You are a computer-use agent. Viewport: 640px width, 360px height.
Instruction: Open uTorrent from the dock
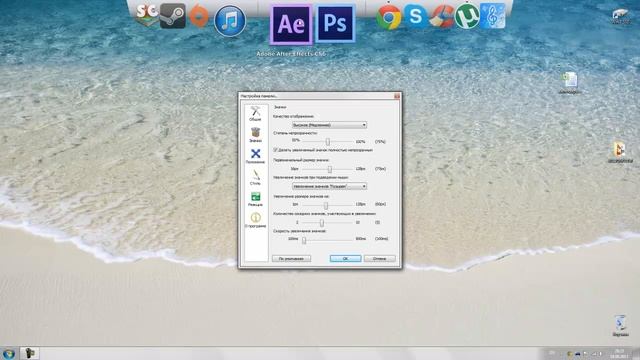click(467, 16)
